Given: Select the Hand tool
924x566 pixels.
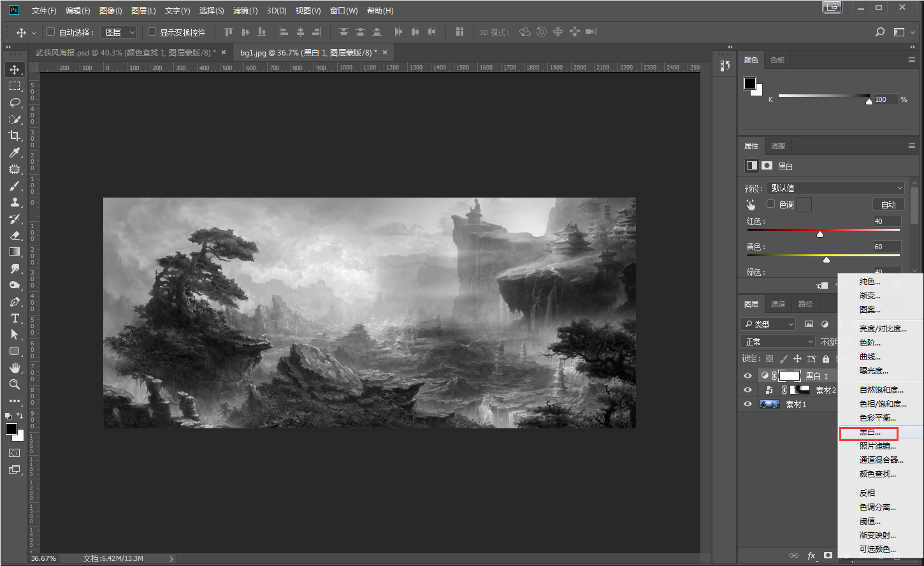Looking at the screenshot, I should pyautogui.click(x=15, y=368).
